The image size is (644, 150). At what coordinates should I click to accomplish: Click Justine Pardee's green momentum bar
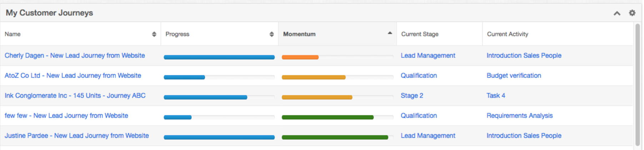coord(334,137)
